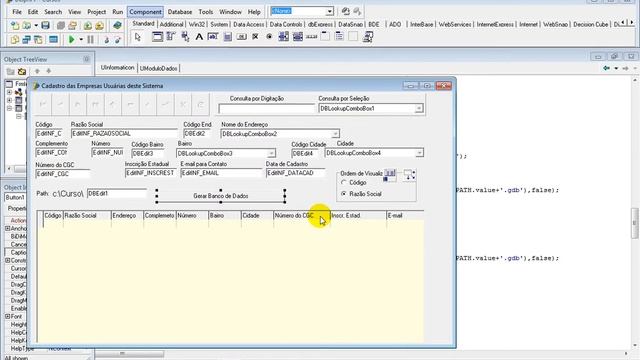640x360 pixels.
Task: Run the project with green arrow
Action: [x=72, y=40]
